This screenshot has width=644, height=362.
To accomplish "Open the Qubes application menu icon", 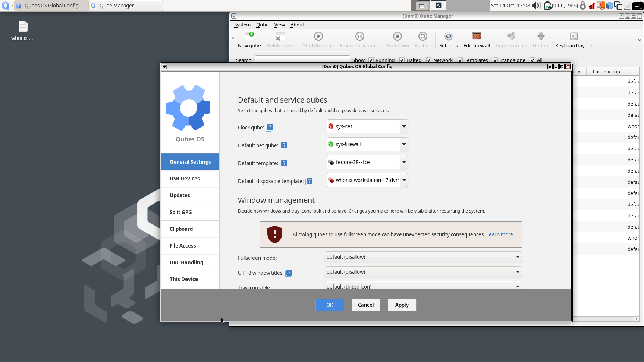I will point(6,6).
